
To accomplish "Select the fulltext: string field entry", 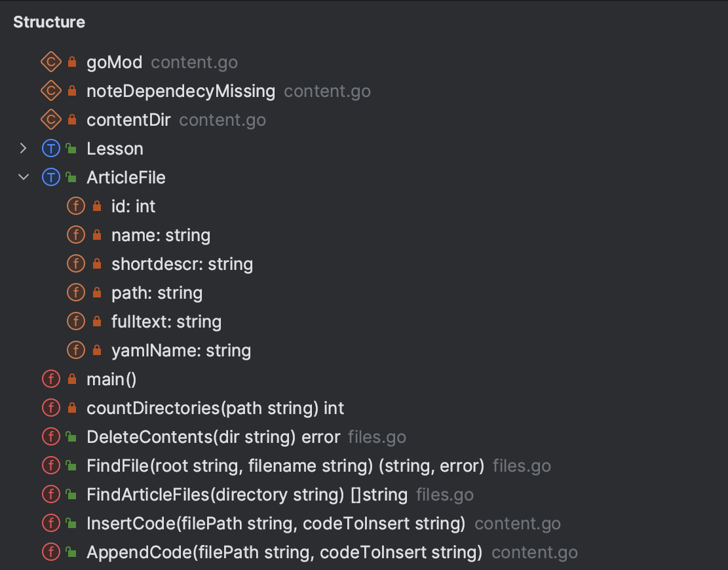I will pyautogui.click(x=166, y=321).
